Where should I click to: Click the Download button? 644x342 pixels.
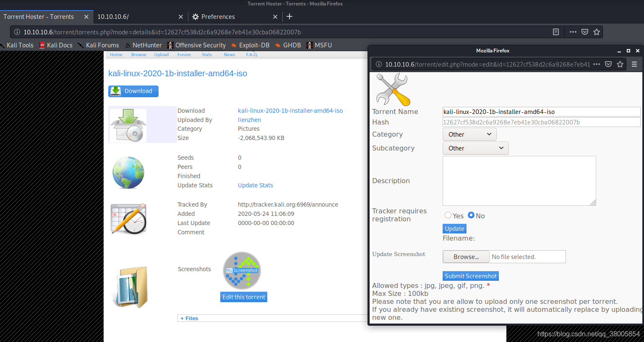coord(133,91)
